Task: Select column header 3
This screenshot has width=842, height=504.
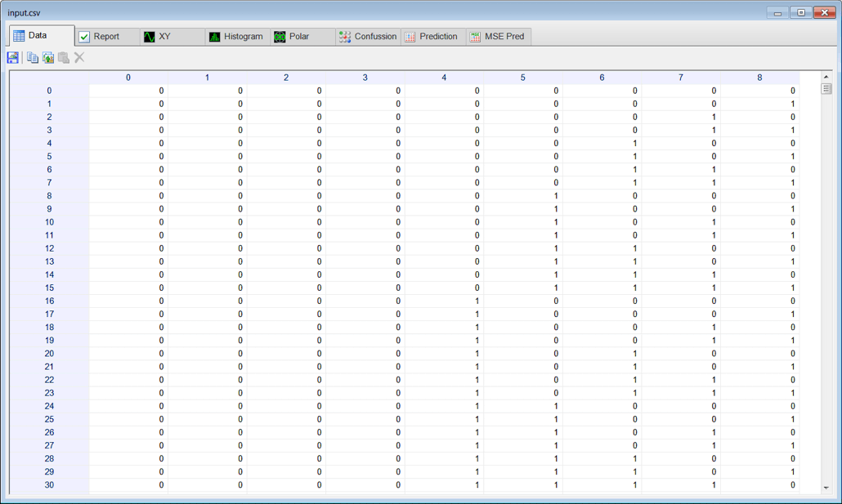Action: [365, 78]
